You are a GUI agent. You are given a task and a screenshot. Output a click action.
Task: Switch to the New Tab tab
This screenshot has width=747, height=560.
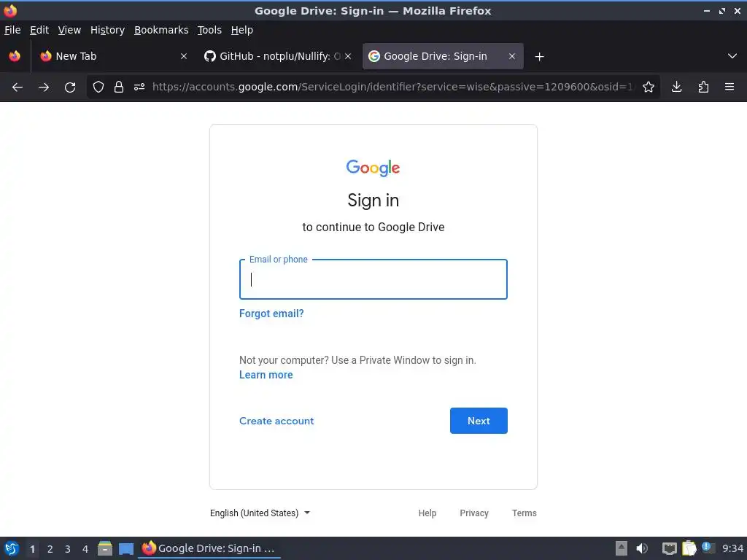[113, 56]
